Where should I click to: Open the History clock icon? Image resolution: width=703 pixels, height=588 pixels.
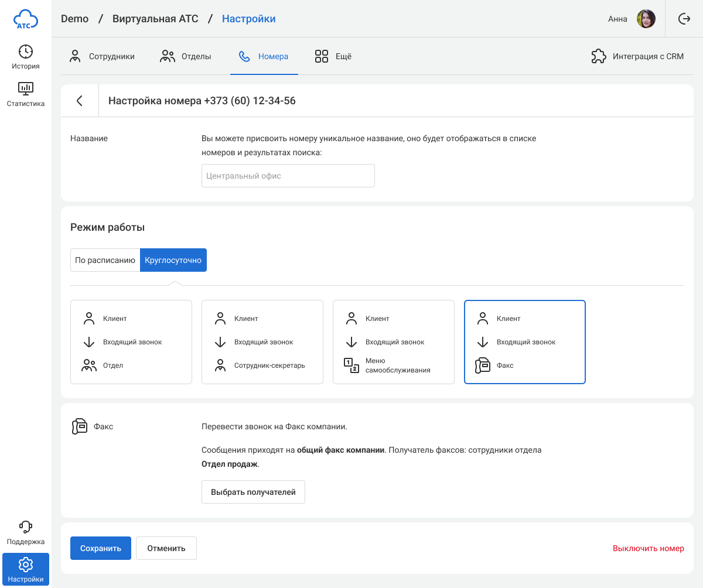[26, 52]
